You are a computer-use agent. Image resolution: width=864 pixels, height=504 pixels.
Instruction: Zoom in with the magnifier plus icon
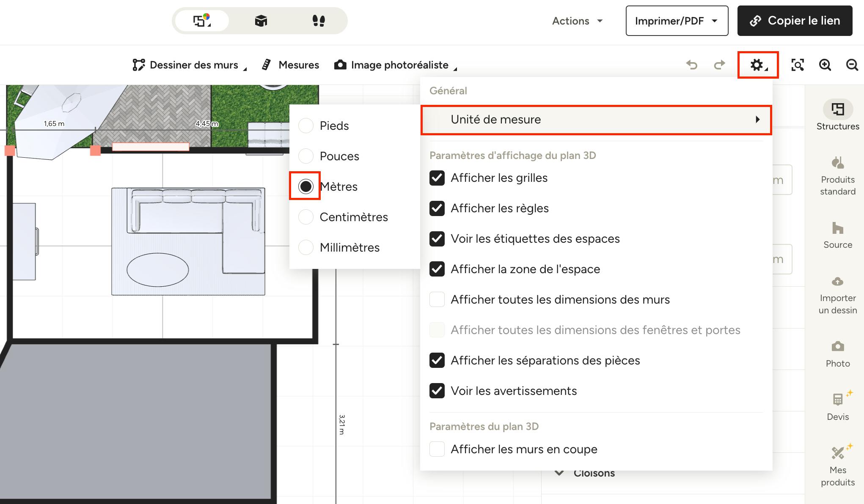click(x=825, y=65)
